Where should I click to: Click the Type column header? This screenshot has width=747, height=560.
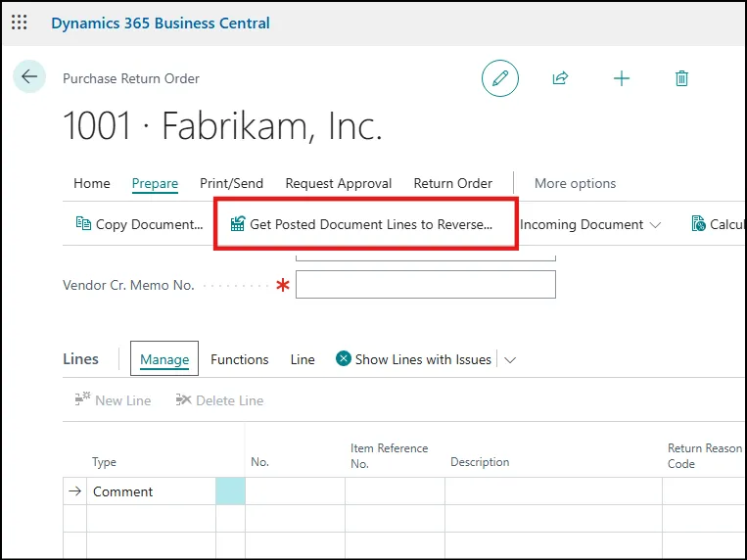click(x=104, y=462)
